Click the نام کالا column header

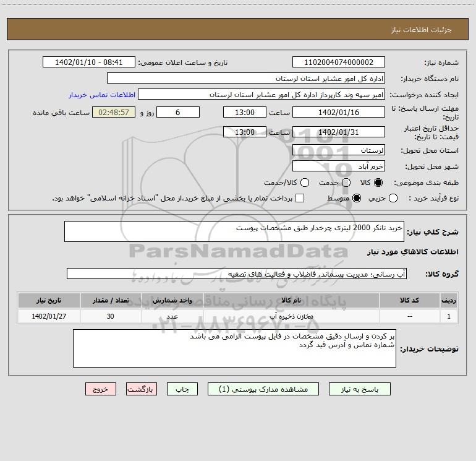[x=291, y=300]
